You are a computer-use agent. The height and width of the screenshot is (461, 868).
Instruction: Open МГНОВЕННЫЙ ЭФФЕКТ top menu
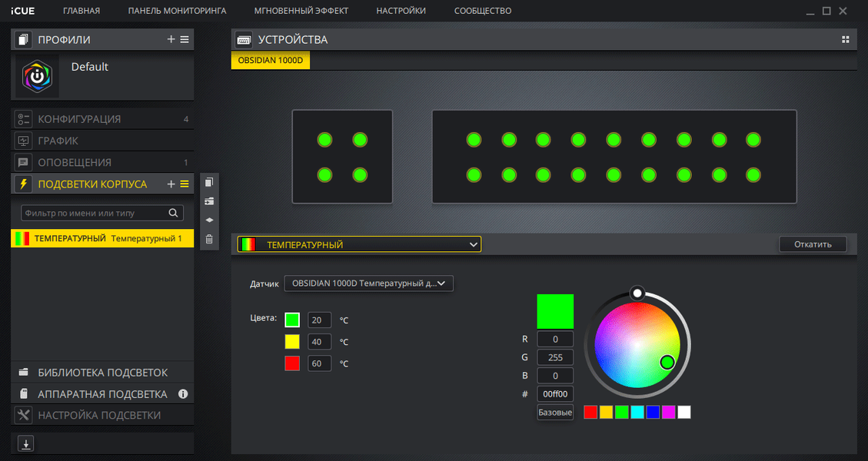pyautogui.click(x=301, y=11)
